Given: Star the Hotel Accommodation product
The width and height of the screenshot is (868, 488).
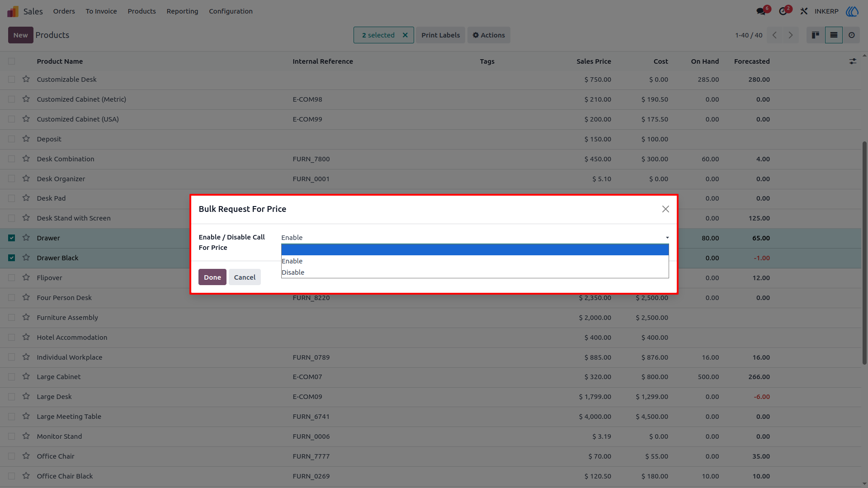Looking at the screenshot, I should (x=26, y=337).
